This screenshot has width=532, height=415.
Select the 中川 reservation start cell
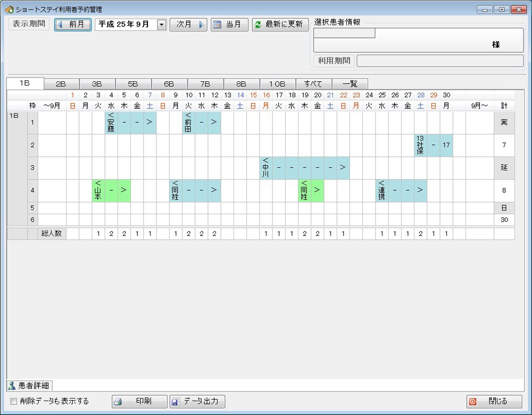[266, 168]
